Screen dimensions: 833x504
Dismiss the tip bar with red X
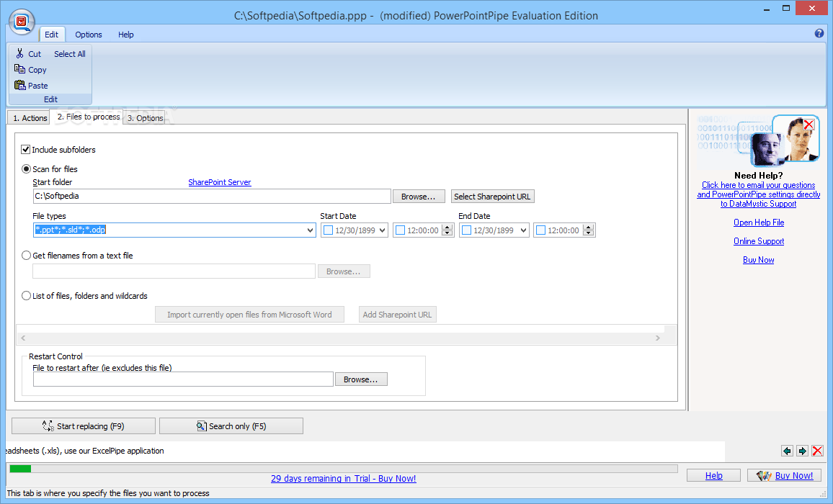[818, 451]
